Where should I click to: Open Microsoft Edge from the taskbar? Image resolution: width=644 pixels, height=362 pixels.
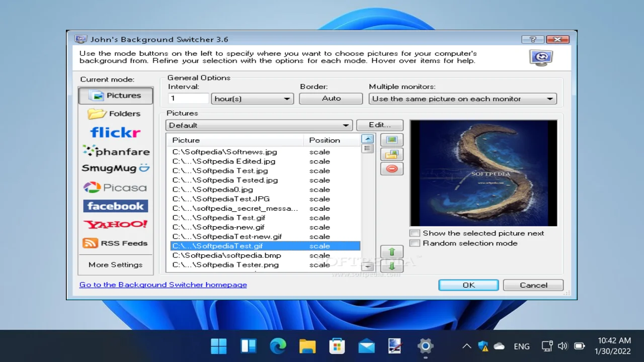pyautogui.click(x=278, y=346)
